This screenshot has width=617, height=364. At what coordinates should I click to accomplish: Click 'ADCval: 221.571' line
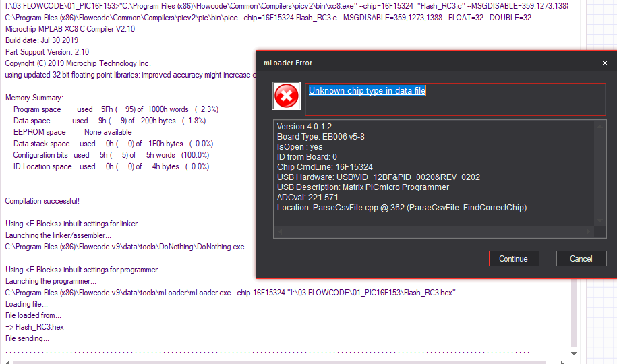307,197
